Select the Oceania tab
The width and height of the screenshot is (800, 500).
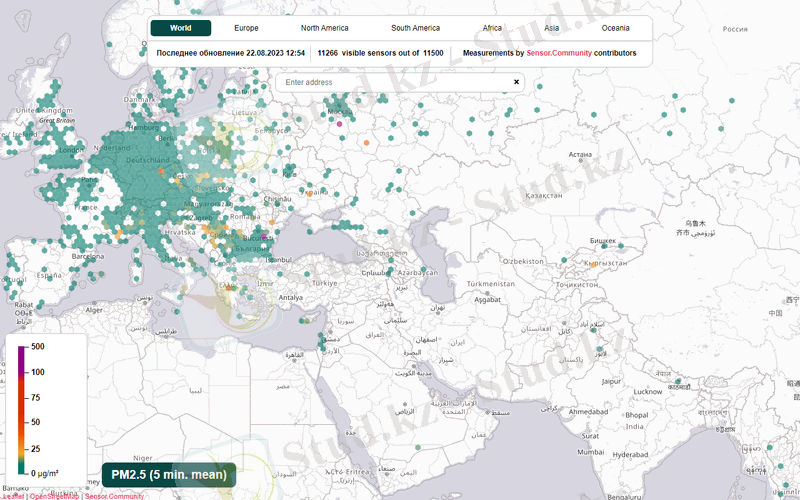tap(615, 28)
